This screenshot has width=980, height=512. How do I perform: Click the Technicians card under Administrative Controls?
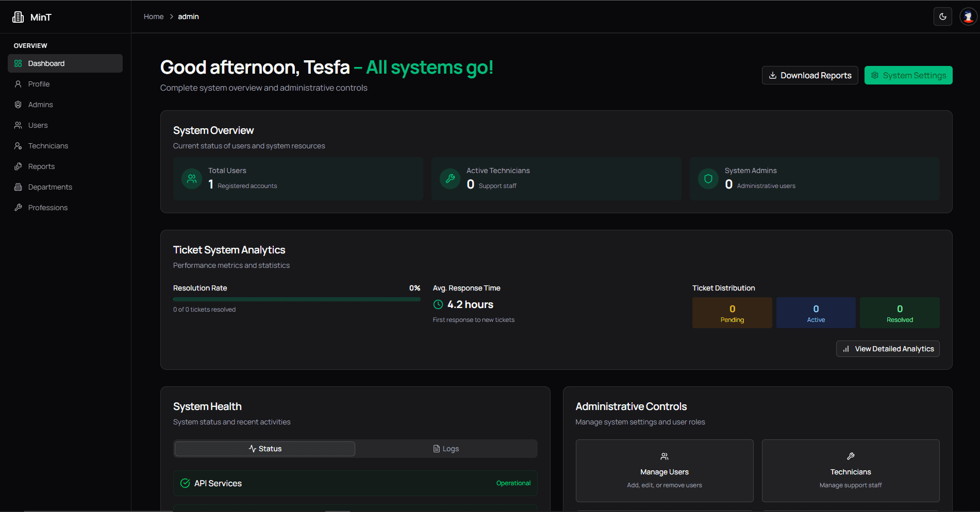coord(850,470)
